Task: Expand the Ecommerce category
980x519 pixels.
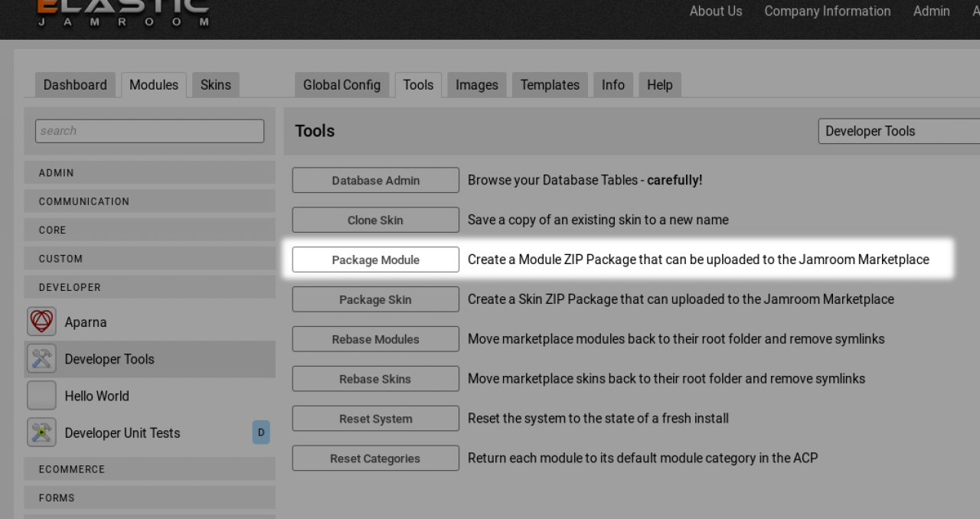Action: pos(149,469)
